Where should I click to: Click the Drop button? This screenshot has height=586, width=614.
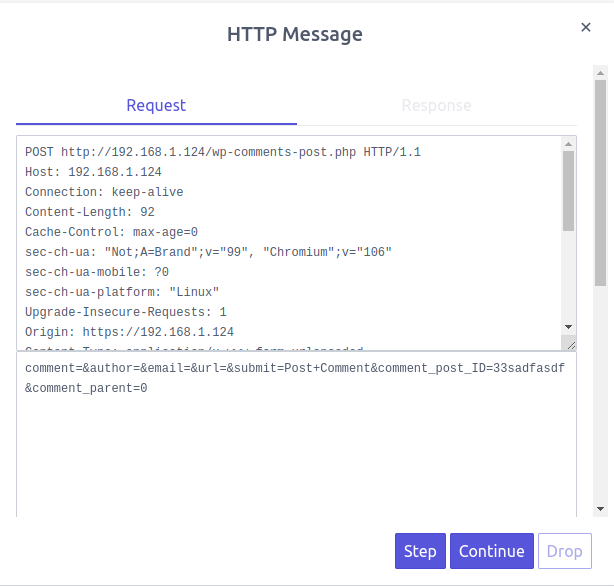[x=564, y=551]
